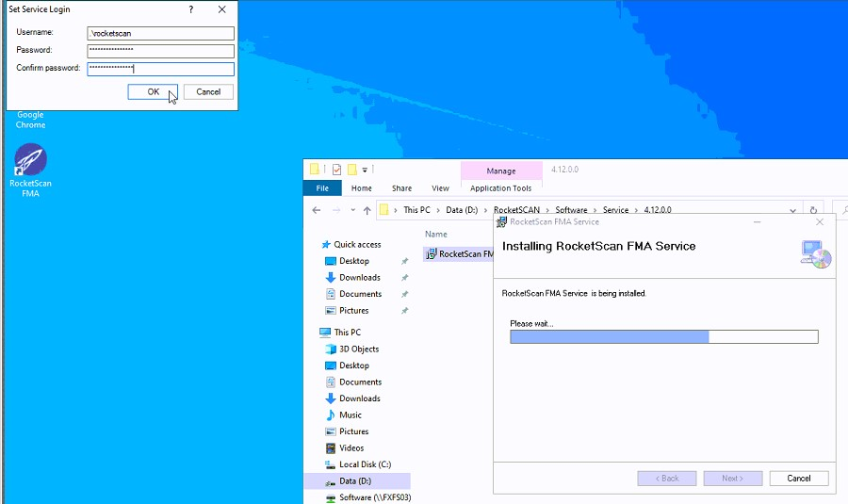Focus the Confirm password field
This screenshot has width=848, height=504.
pyautogui.click(x=160, y=69)
